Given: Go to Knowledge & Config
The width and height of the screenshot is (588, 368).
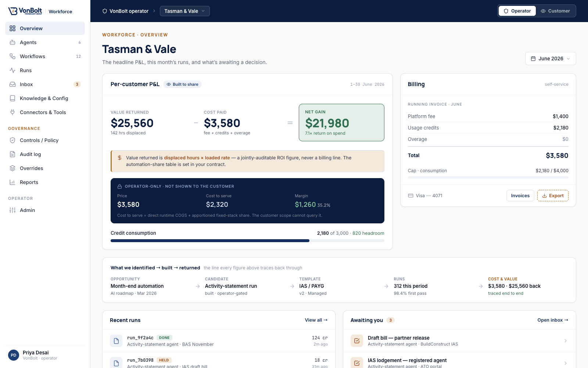Looking at the screenshot, I should [x=45, y=98].
